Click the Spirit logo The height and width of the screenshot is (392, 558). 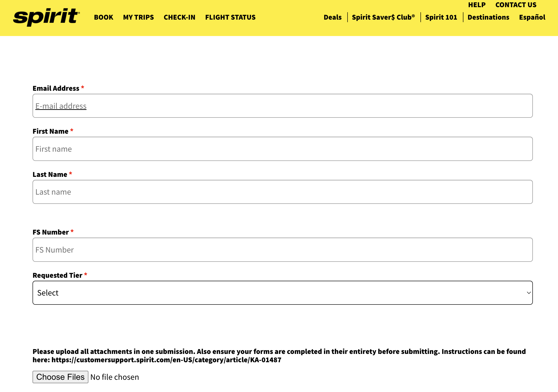tap(46, 17)
